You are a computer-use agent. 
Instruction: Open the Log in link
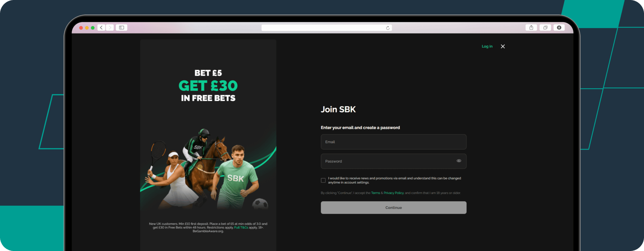[x=487, y=46]
